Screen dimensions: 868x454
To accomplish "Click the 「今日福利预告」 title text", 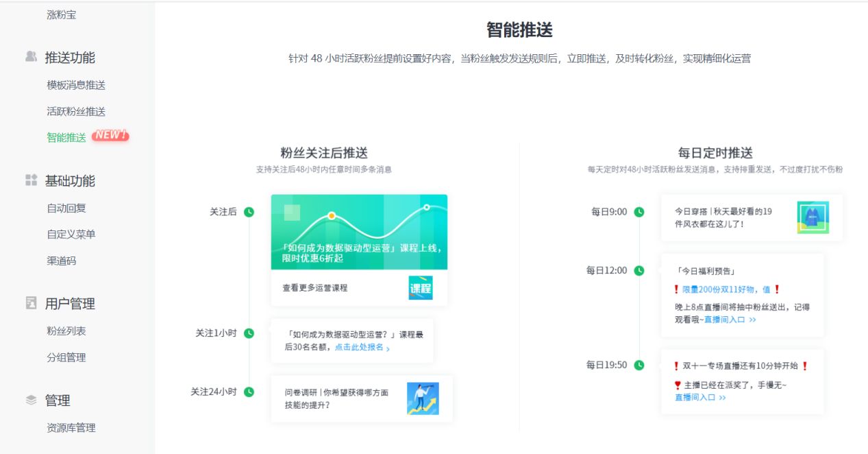I will point(706,272).
